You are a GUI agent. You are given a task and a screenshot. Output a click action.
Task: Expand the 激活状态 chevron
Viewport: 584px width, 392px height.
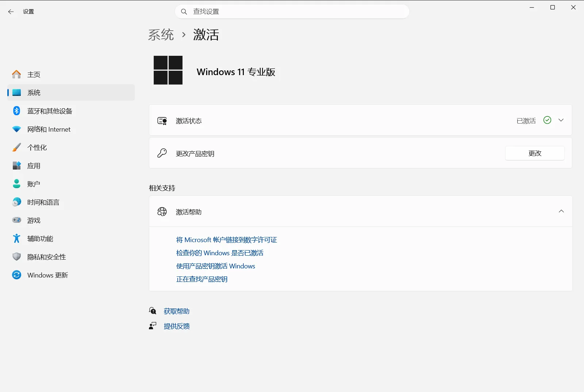click(x=561, y=120)
